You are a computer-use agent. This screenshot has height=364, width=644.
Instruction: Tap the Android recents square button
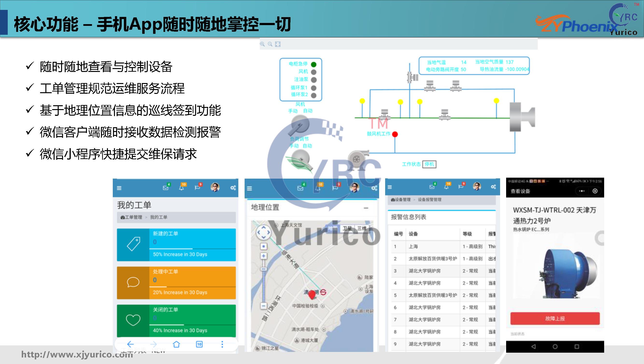click(x=577, y=347)
